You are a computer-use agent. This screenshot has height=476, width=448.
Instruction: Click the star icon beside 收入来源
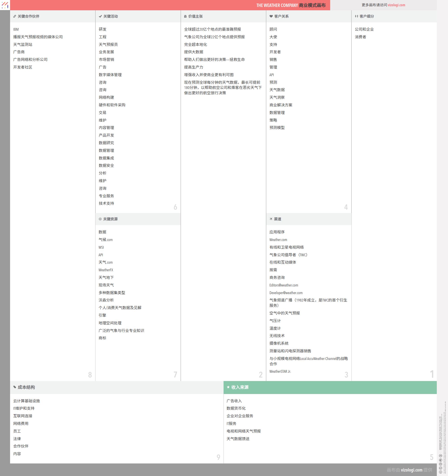click(228, 387)
